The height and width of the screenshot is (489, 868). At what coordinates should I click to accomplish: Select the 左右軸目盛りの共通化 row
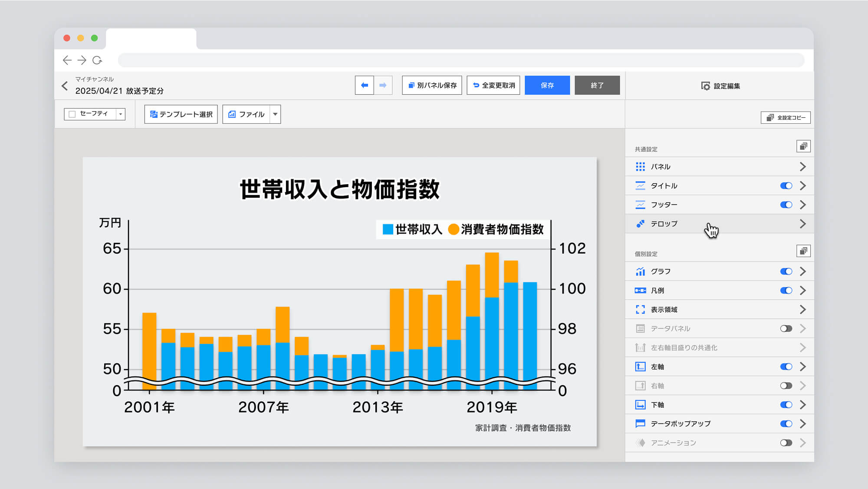[x=720, y=347]
